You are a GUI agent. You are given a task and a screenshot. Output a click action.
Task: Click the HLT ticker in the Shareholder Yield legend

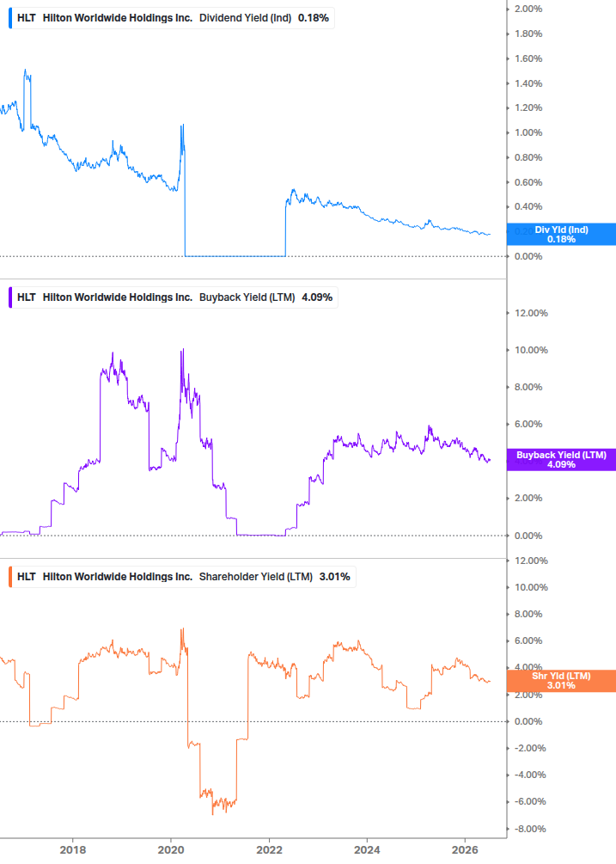click(27, 577)
